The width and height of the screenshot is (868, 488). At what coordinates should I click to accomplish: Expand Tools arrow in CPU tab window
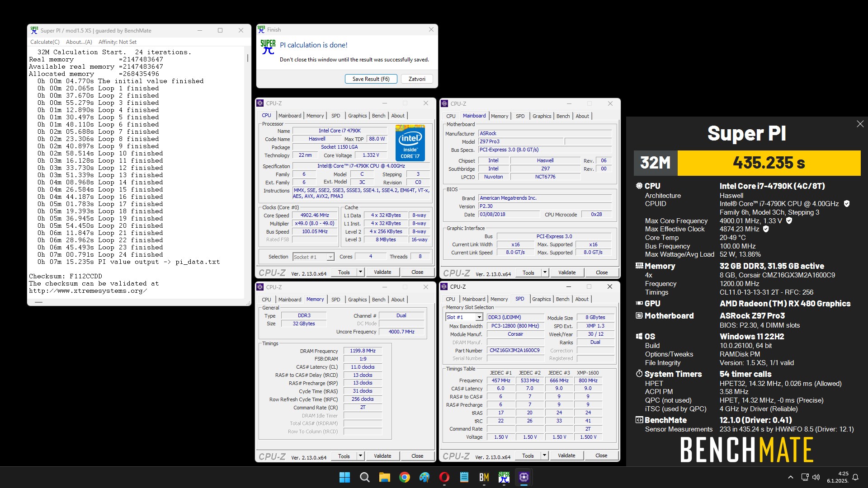360,272
